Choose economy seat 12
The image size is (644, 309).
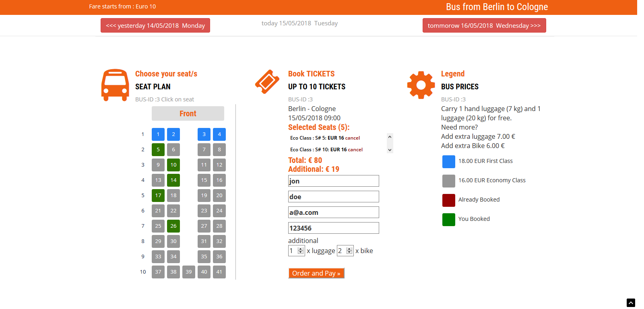click(219, 165)
